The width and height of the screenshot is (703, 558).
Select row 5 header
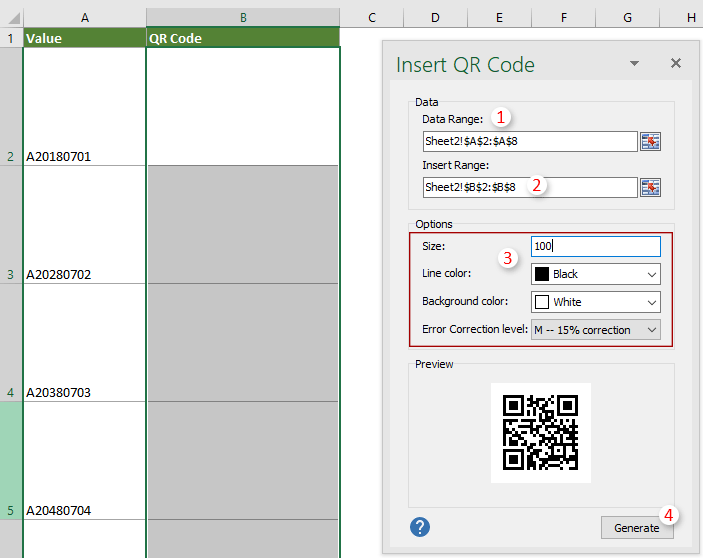[x=11, y=461]
